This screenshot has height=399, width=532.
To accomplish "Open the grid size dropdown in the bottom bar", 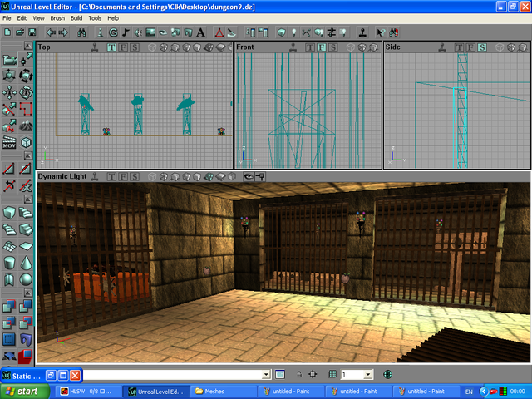I will tap(368, 375).
